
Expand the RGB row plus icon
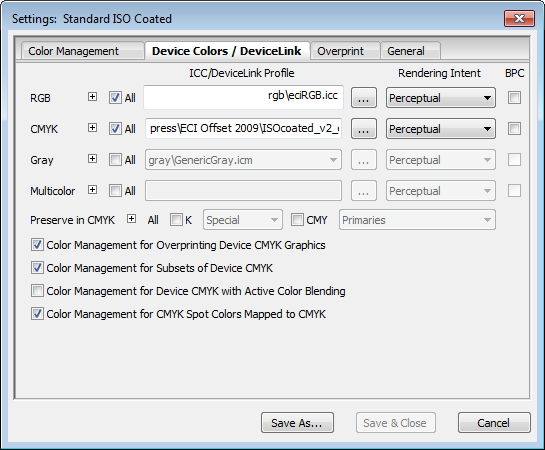(x=92, y=97)
